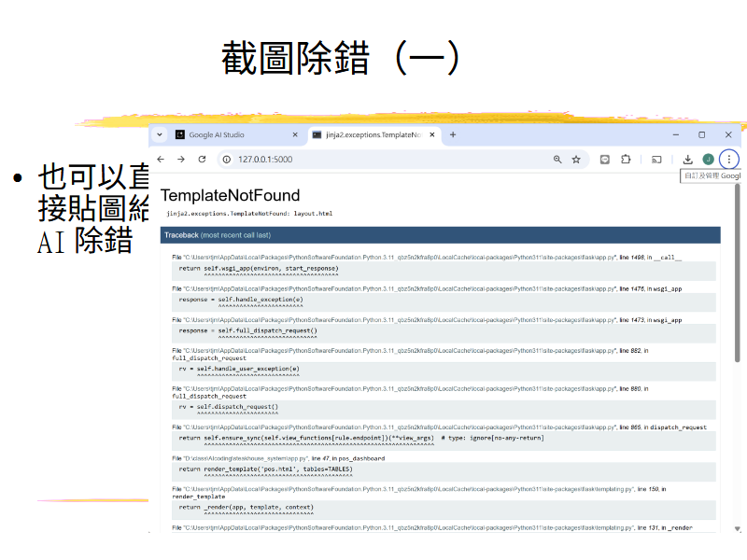Screen dimensions: 747x560
Task: Click the cast media icon in toolbar
Action: click(x=657, y=160)
